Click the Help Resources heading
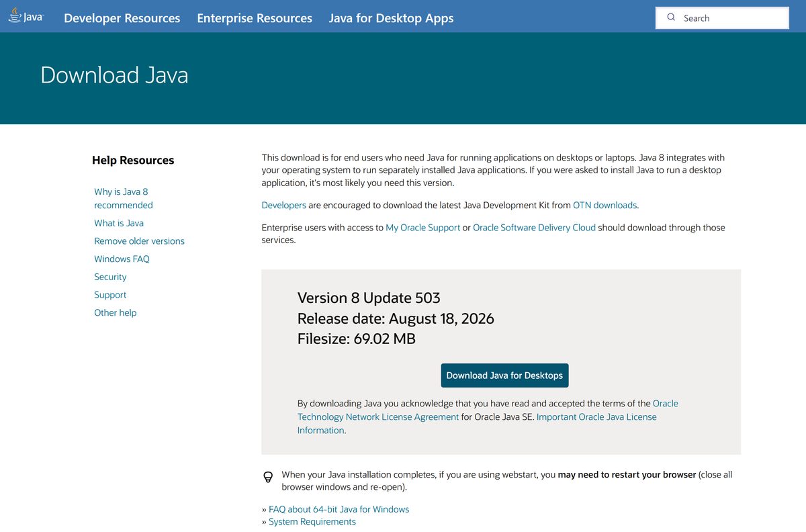Viewport: 806px width, 532px height. coord(133,160)
